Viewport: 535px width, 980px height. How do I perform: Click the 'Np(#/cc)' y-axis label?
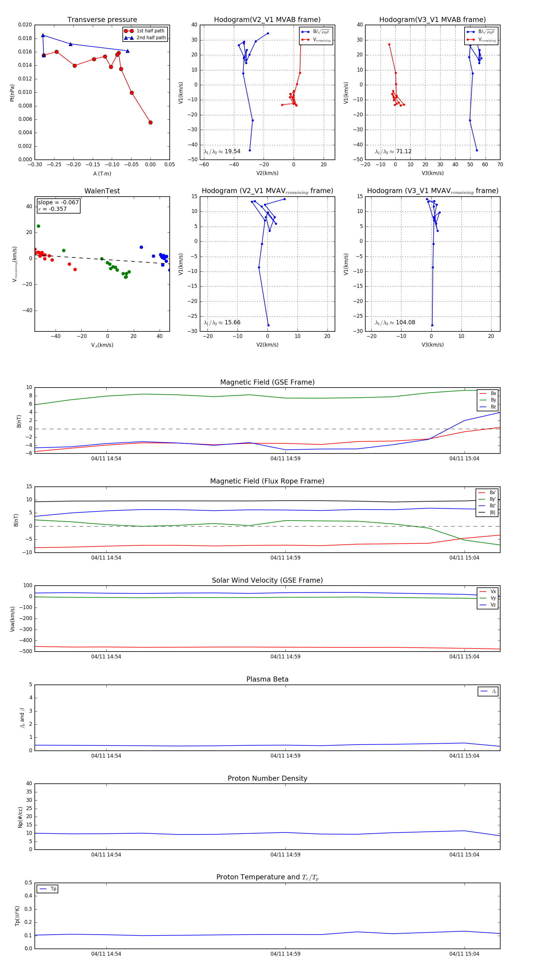coord(20,817)
